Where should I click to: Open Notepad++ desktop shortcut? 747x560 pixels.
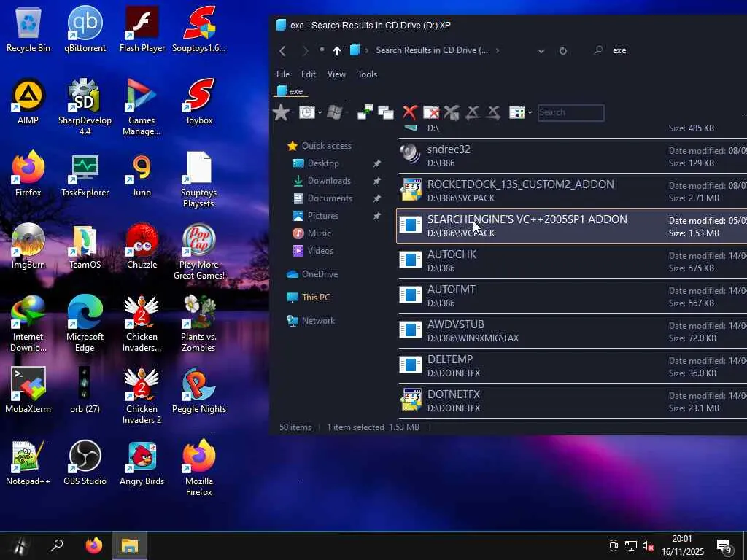[28, 462]
